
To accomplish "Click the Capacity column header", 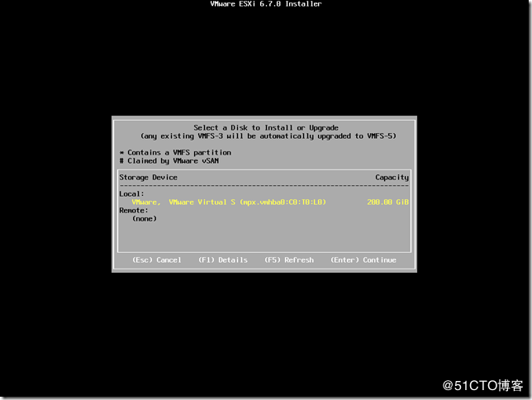I will click(392, 177).
